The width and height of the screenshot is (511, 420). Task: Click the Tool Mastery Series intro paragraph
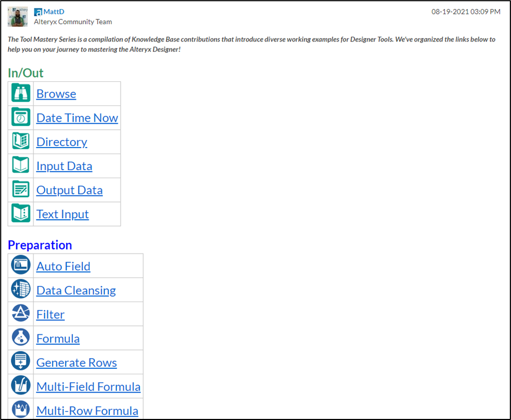point(251,44)
